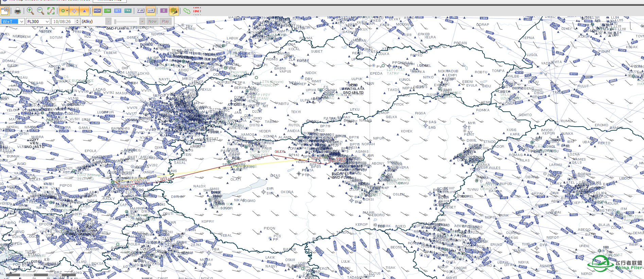This screenshot has height=279, width=644.
Task: Zoom in with the magnifier plus icon
Action: point(30,11)
